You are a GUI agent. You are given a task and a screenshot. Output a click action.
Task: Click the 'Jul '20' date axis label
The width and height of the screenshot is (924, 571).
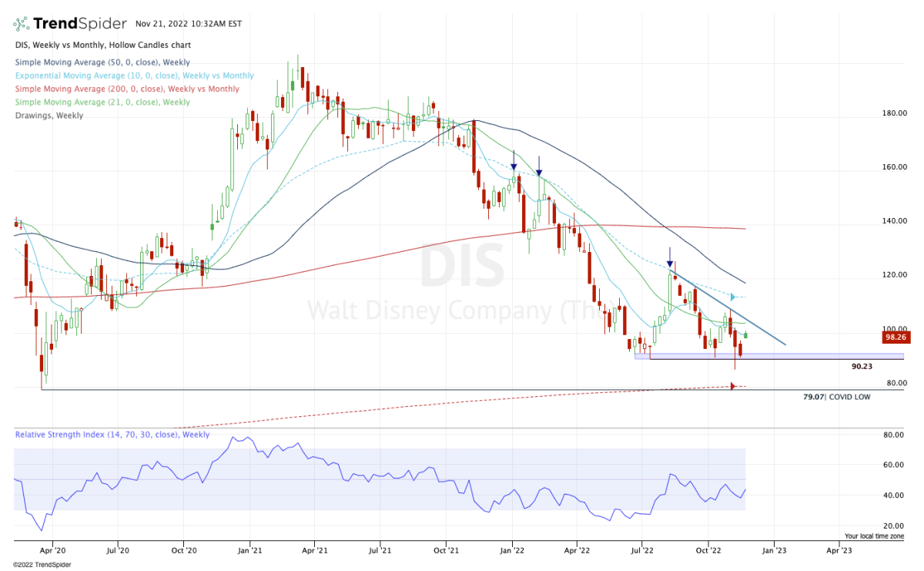(117, 552)
